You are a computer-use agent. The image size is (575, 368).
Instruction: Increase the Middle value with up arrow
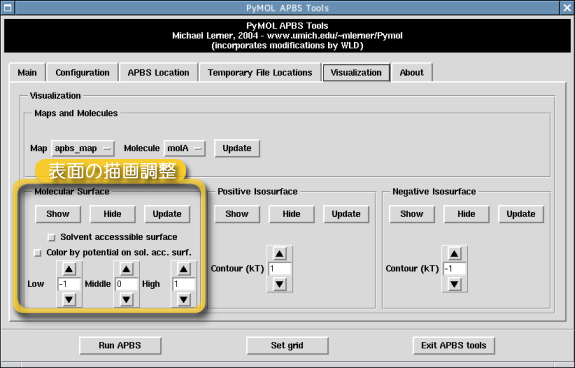[126, 269]
